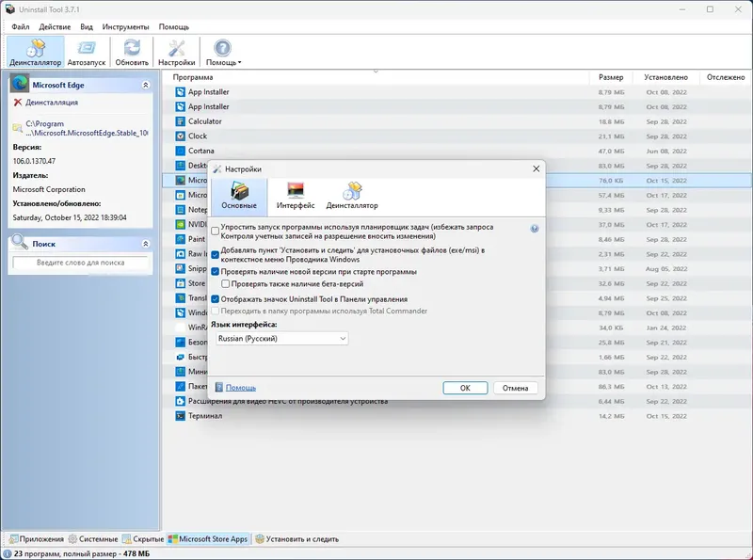Open the Действие menu
Viewport: 753px width, 560px height.
(x=55, y=27)
